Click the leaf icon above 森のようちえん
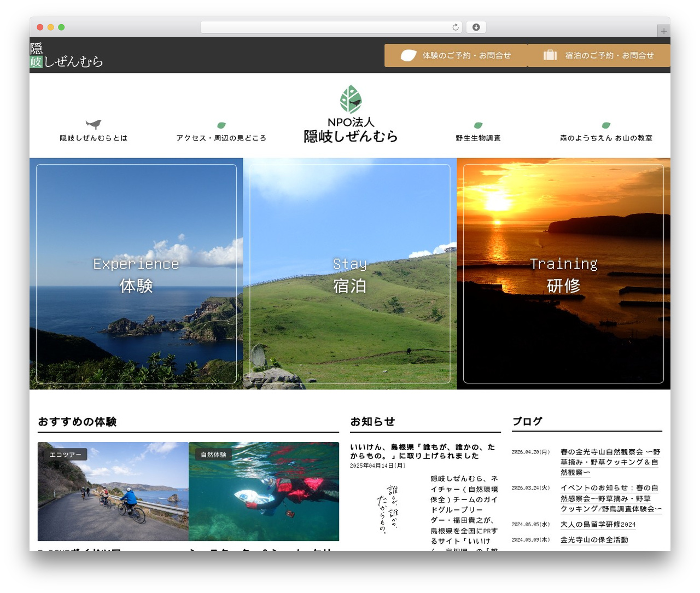Viewport: 700px width, 593px height. [x=606, y=125]
